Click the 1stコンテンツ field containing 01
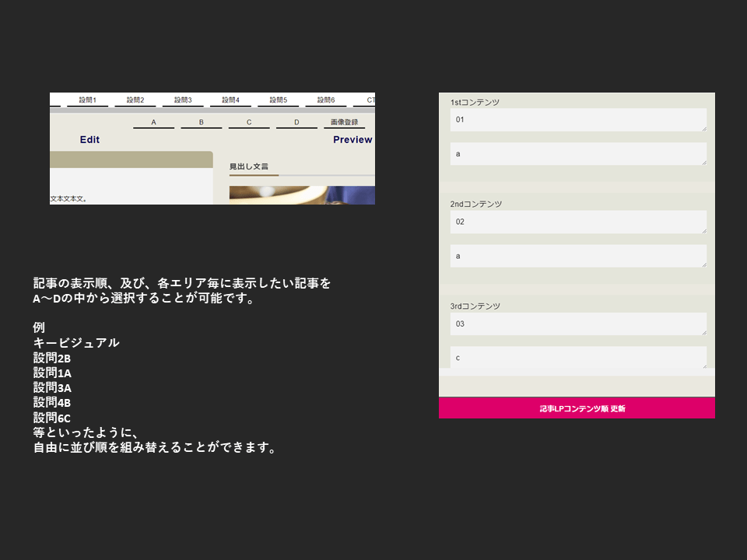747x560 pixels. [577, 120]
